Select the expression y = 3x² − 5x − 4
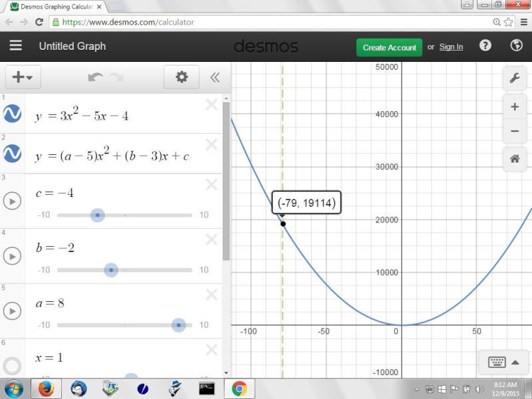The width and height of the screenshot is (532, 399). [x=82, y=115]
